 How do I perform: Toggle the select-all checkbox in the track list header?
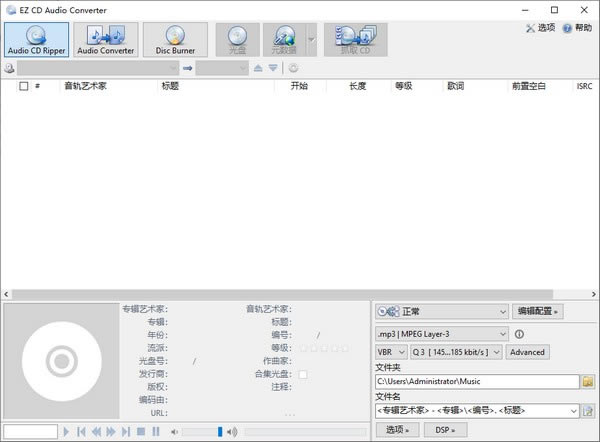pyautogui.click(x=24, y=86)
